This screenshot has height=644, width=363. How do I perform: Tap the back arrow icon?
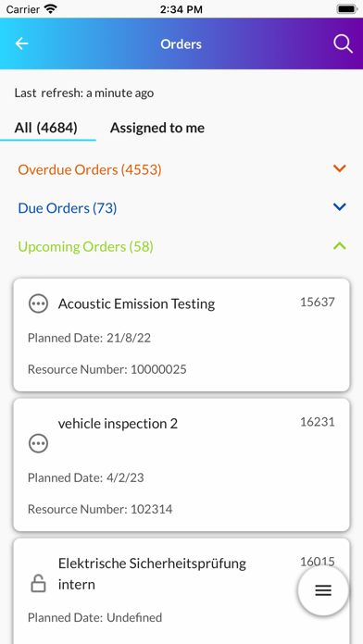pos(21,43)
